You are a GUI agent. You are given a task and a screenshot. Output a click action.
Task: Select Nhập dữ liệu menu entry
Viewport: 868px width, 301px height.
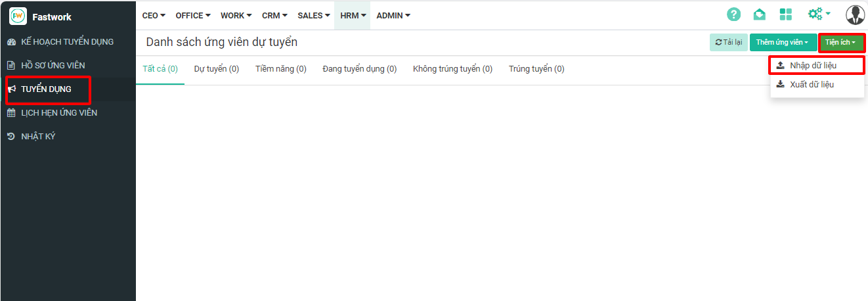tap(813, 66)
